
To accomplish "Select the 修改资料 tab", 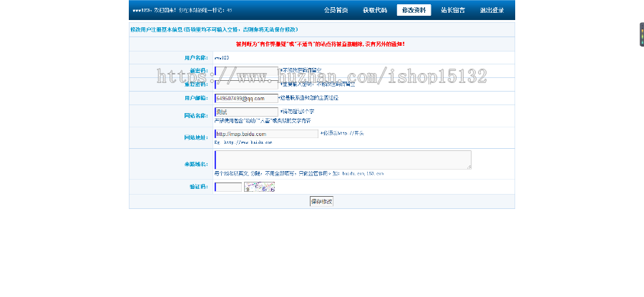I will coord(414,10).
